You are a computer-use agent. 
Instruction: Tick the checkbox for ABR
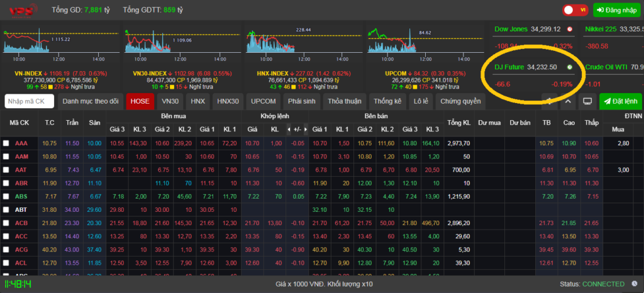point(6,183)
